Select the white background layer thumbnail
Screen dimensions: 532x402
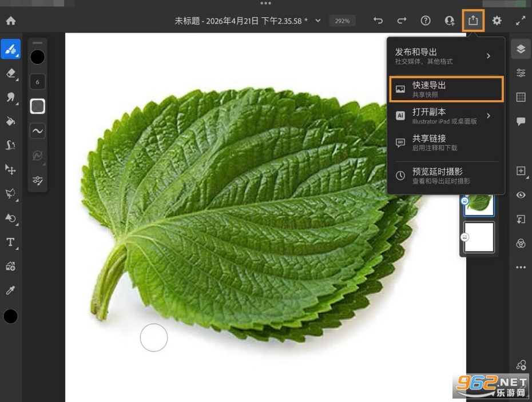tap(479, 237)
